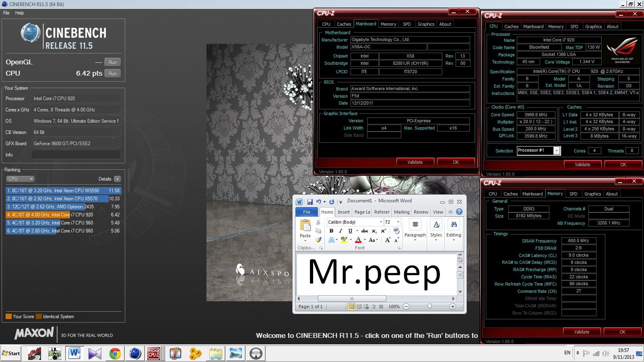This screenshot has width=644, height=362.
Task: Expand ranking Details arrow in Cinebench
Action: tap(117, 179)
